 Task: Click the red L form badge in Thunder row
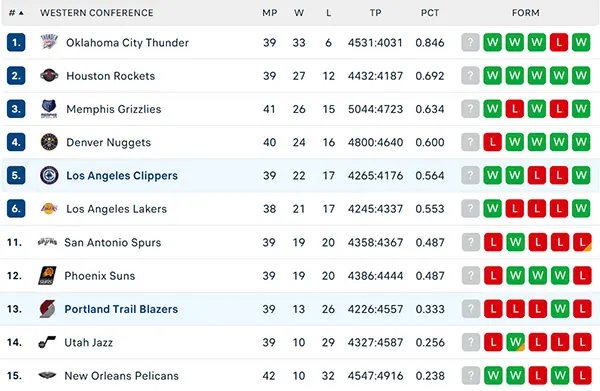coord(559,42)
